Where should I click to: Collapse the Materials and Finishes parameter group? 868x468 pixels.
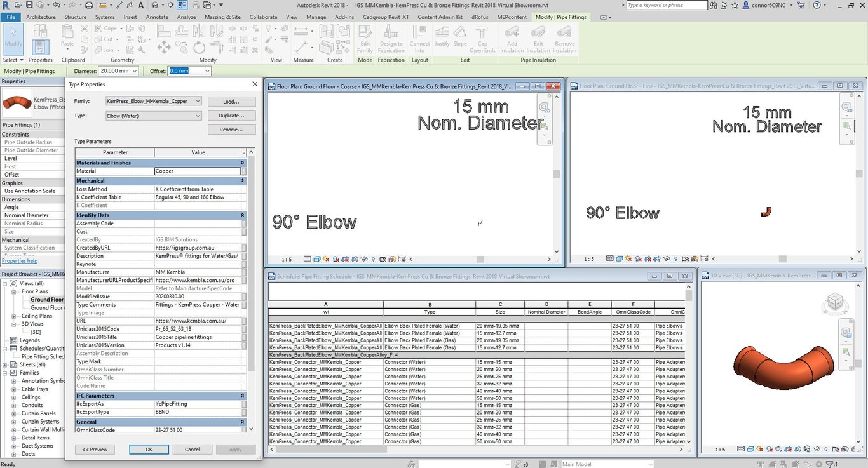(x=243, y=163)
